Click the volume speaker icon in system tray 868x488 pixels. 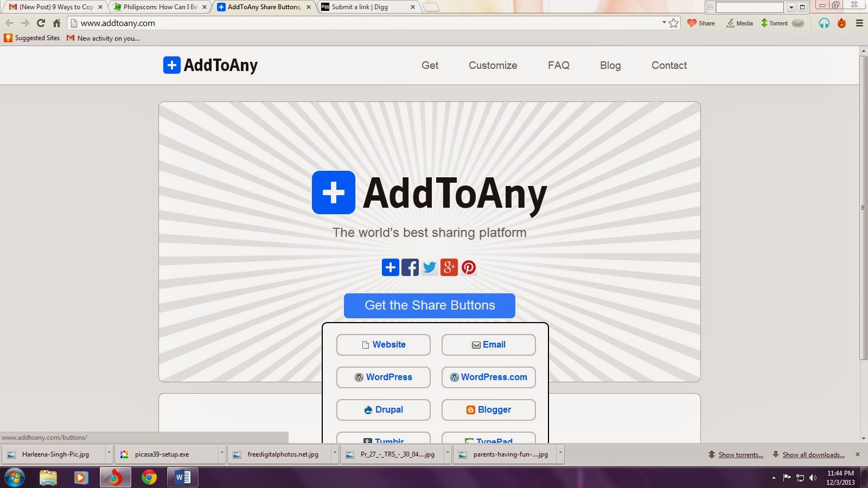pos(813,478)
